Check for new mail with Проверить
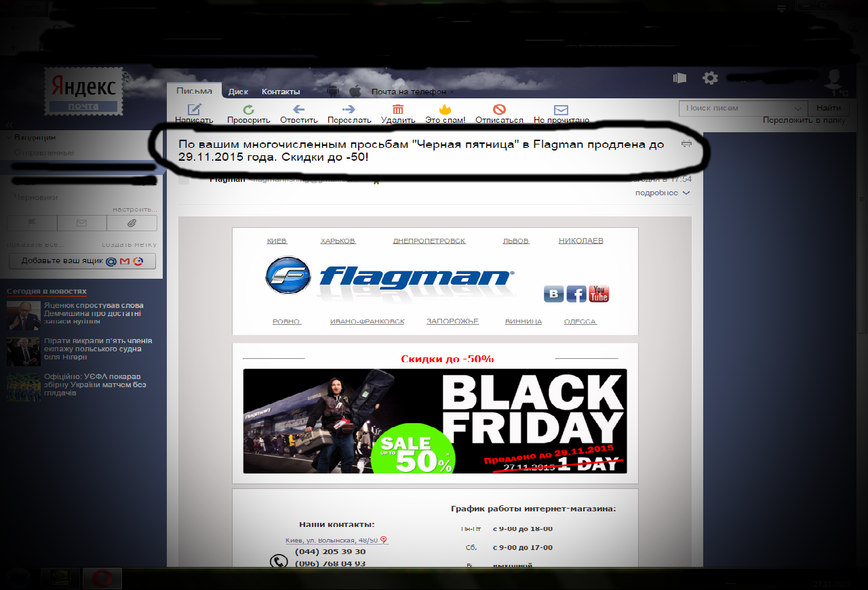 tap(248, 110)
